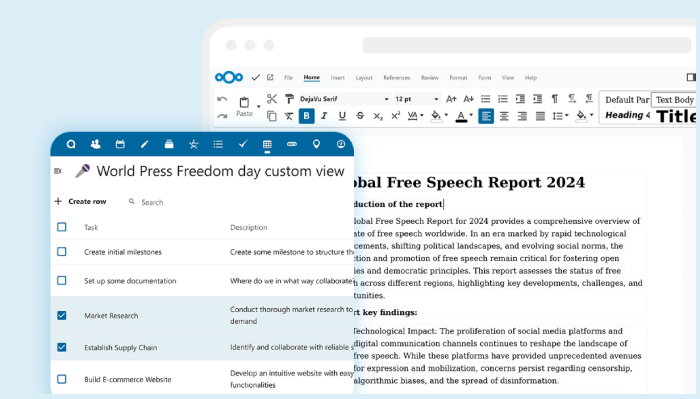Open the paragraph background color dropdown arrow
This screenshot has width=700, height=399.
click(592, 116)
